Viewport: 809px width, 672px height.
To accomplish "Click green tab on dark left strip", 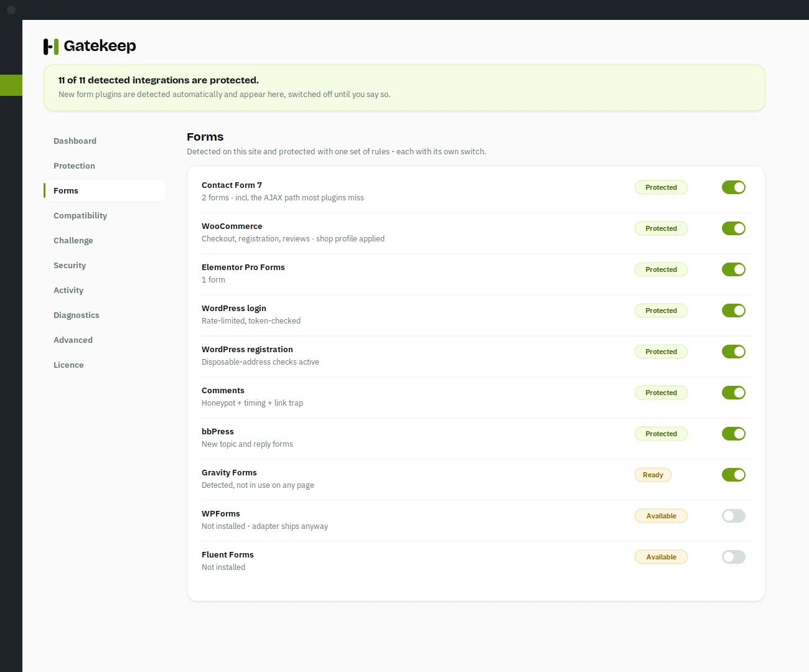I will tap(11, 85).
